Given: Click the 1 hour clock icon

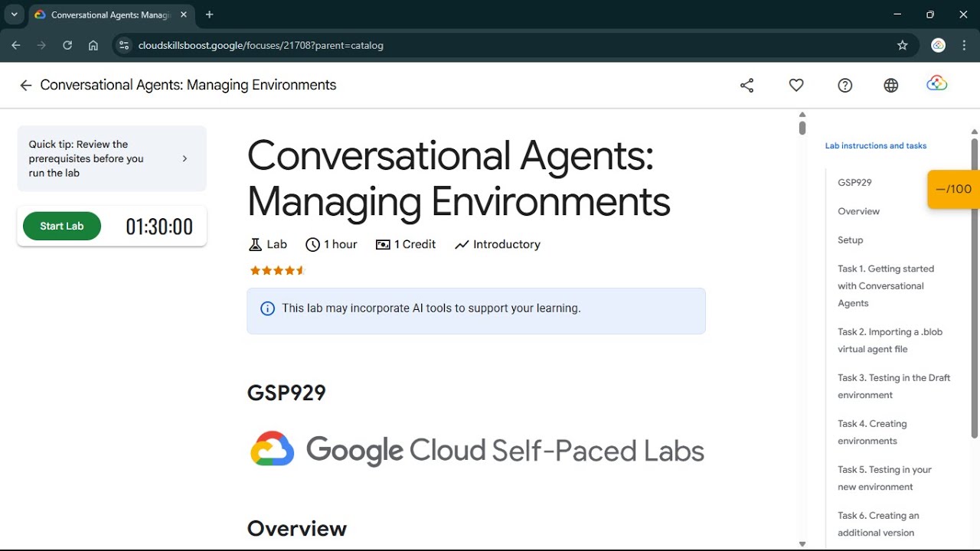Looking at the screenshot, I should tap(312, 245).
